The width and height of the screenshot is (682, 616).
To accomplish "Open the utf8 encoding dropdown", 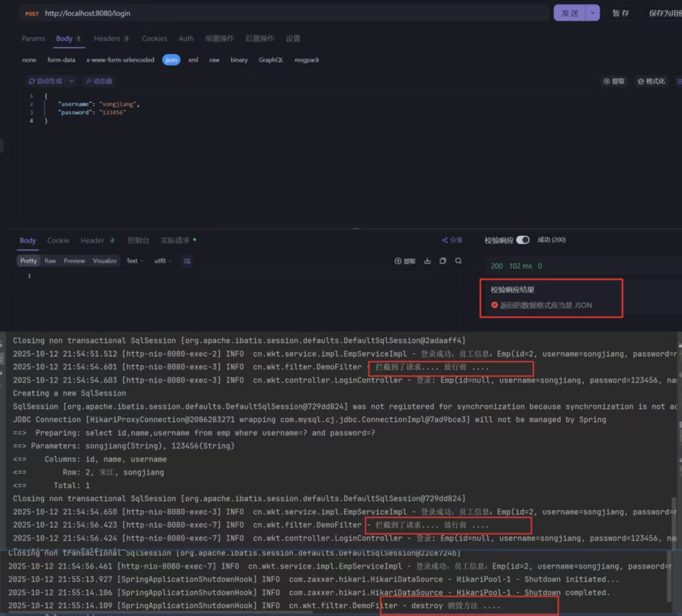I will tap(163, 261).
